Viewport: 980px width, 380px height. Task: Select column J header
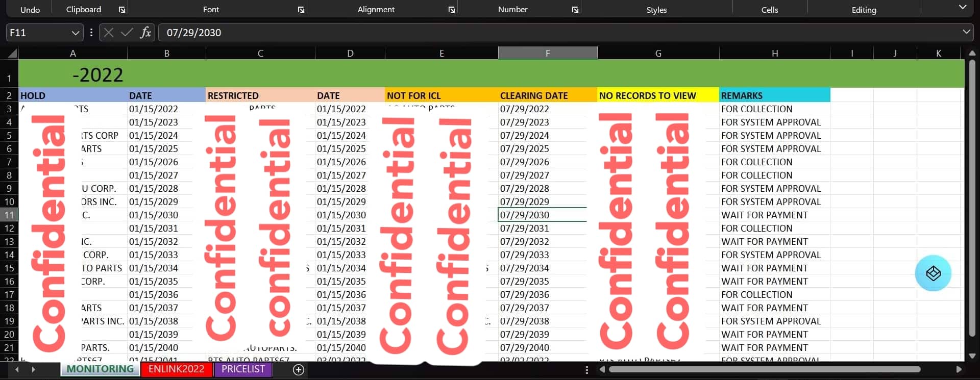point(895,53)
